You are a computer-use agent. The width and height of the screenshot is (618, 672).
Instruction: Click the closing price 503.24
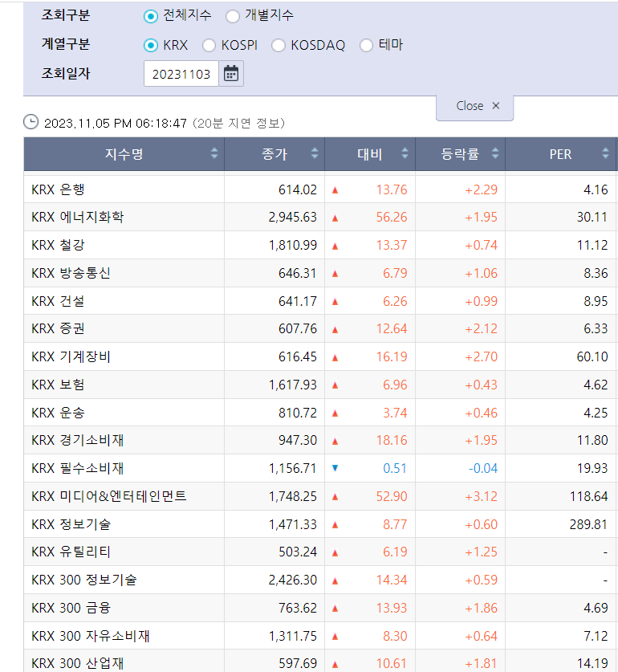point(298,552)
